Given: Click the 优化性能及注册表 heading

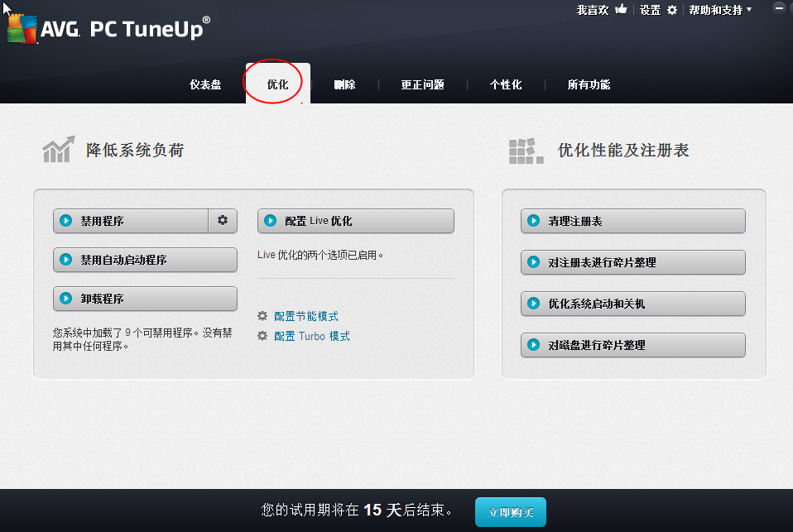Looking at the screenshot, I should [623, 151].
